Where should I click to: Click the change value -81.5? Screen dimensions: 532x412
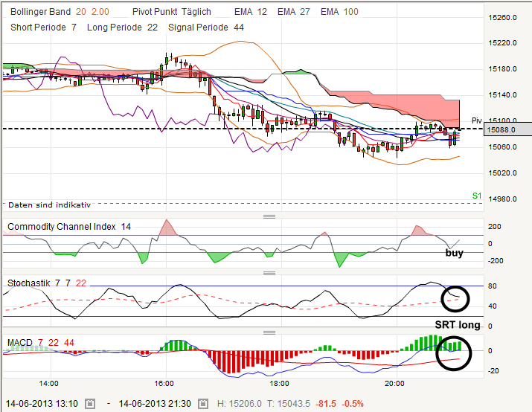326,404
